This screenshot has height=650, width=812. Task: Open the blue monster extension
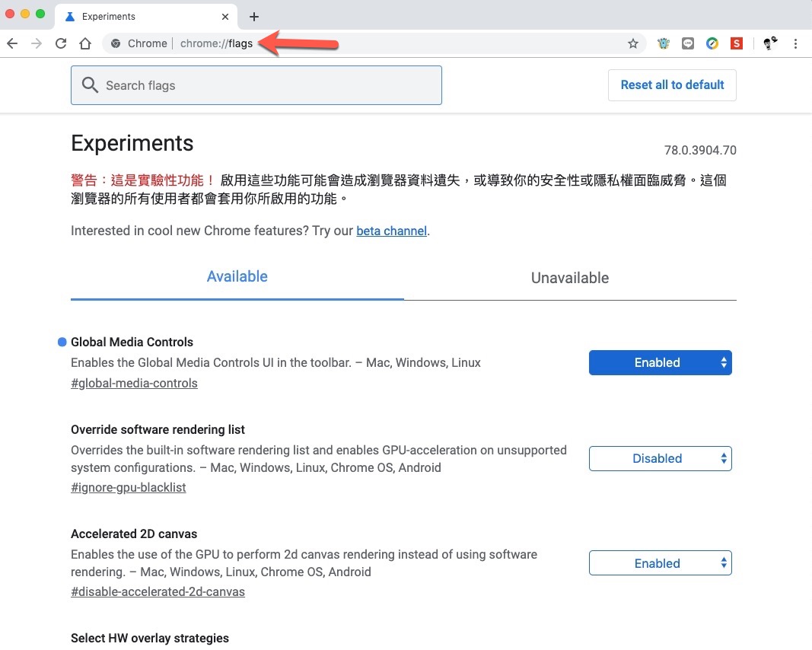[x=664, y=43]
